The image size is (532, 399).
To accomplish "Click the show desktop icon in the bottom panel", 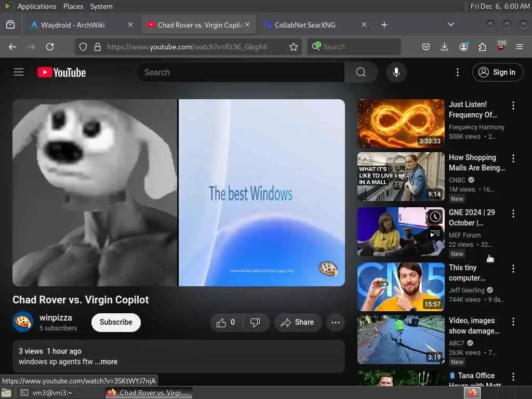I will tap(6, 393).
